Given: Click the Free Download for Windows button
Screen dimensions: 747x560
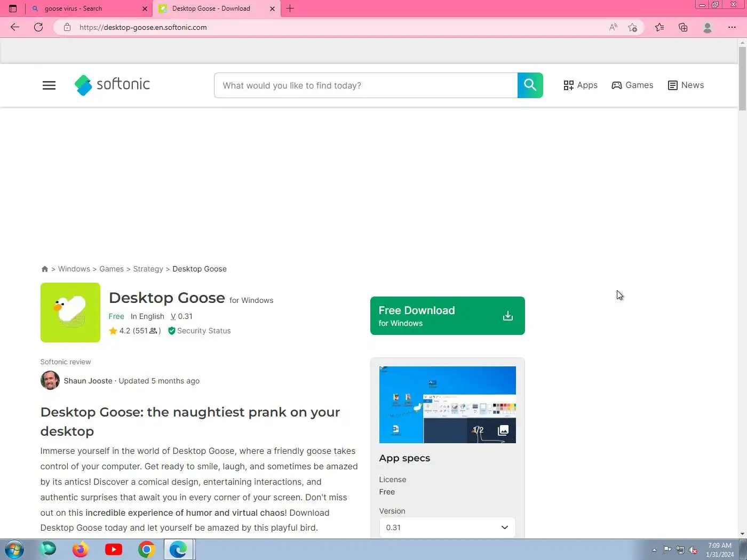Looking at the screenshot, I should [448, 316].
